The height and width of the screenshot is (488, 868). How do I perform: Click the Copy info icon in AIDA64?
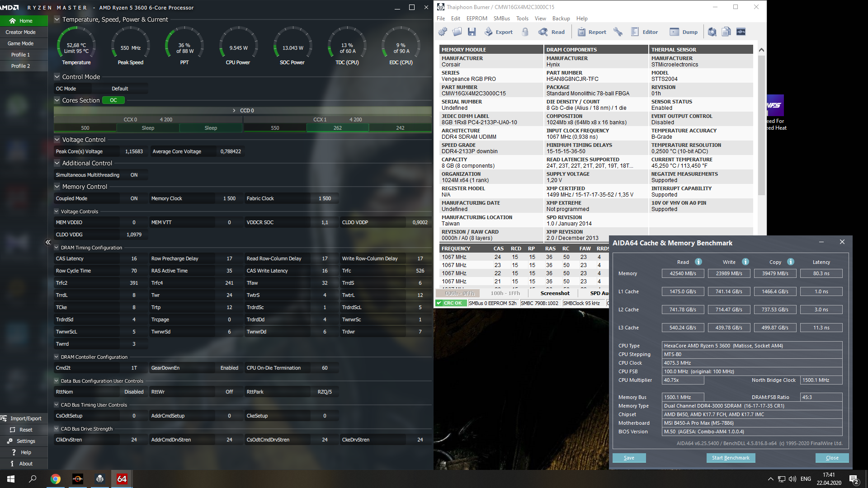tap(791, 262)
